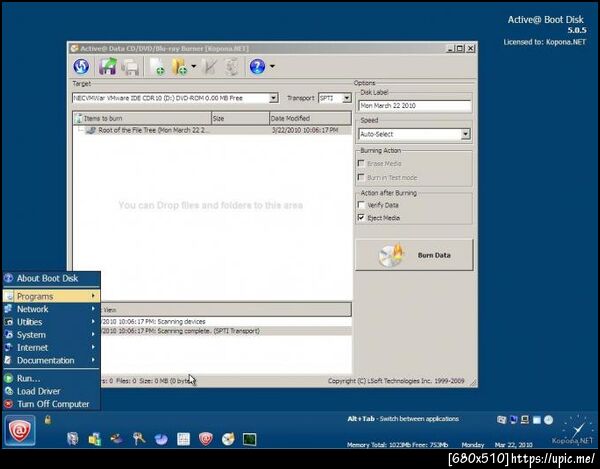Click the save project floppy icon
Screen dimensions: 600x469
pos(108,67)
